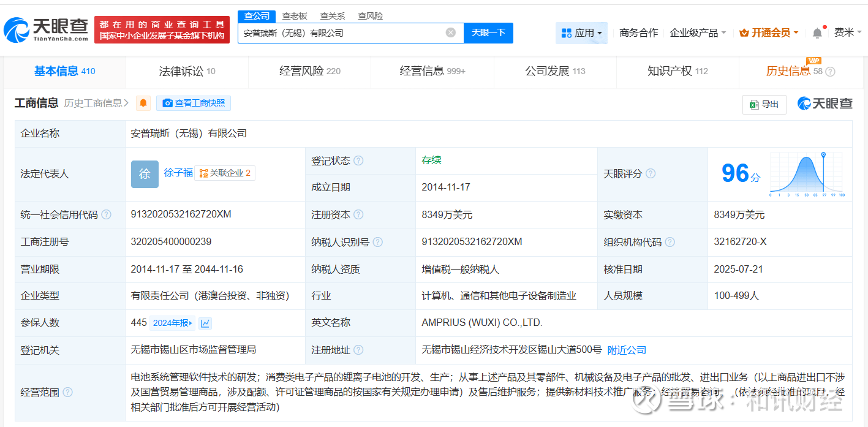The height and width of the screenshot is (427, 868).
Task: Click the 存续 registration status
Action: coord(431,161)
